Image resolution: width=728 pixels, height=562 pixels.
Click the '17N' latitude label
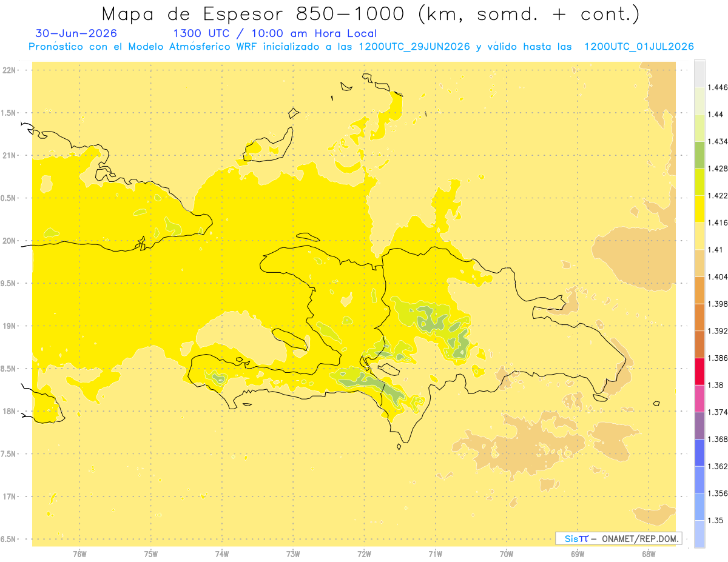(x=10, y=497)
